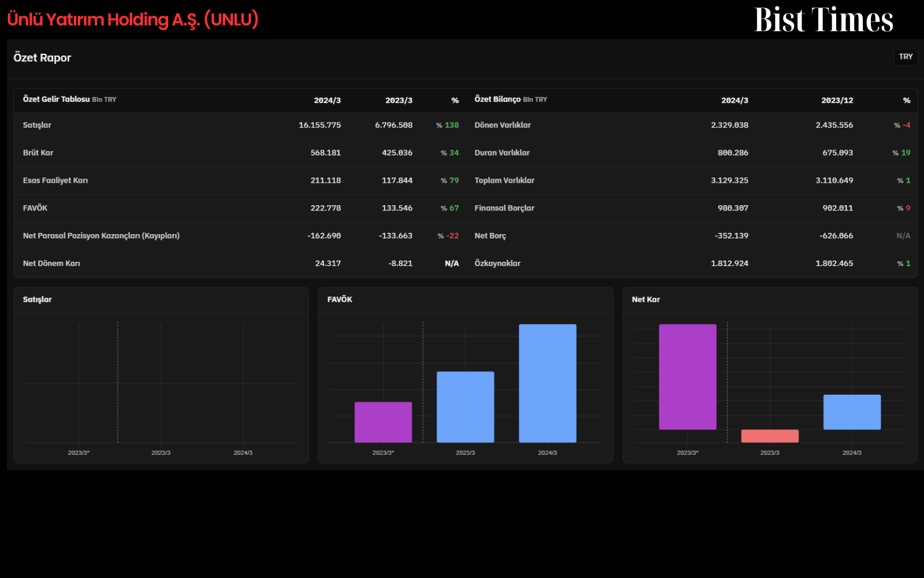924x578 pixels.
Task: Click the purple 2023/3* FAVÖK bar
Action: click(x=383, y=422)
